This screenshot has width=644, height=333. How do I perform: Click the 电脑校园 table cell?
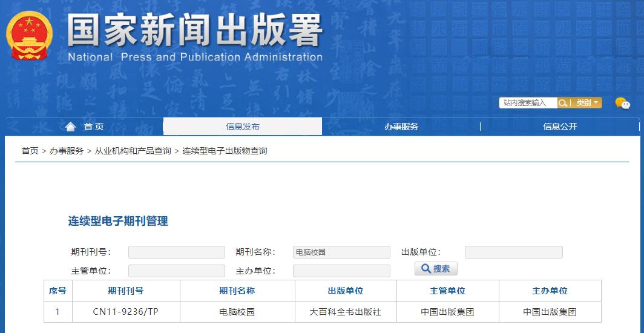point(237,312)
